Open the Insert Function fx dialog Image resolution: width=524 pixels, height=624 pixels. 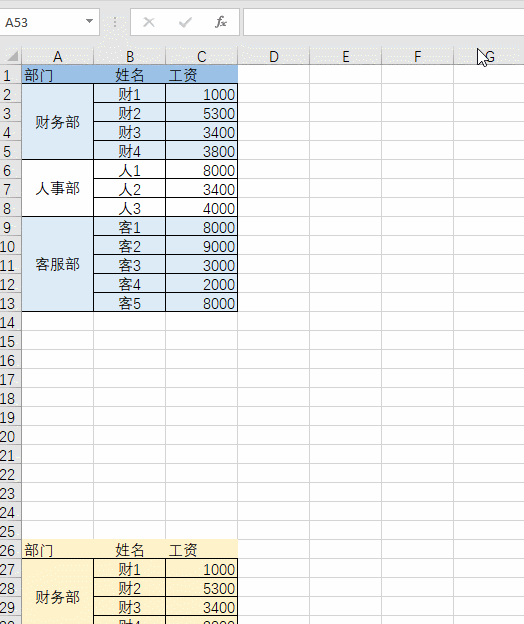click(221, 22)
